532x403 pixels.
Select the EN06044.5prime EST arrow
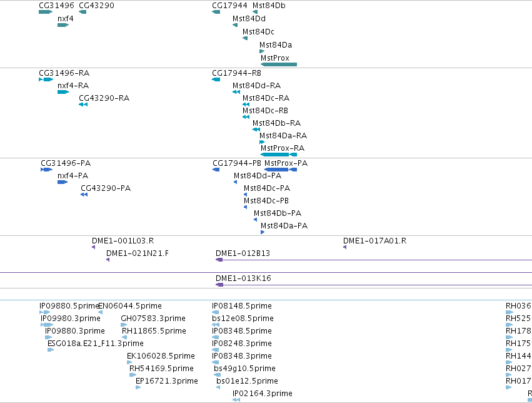coord(101,312)
